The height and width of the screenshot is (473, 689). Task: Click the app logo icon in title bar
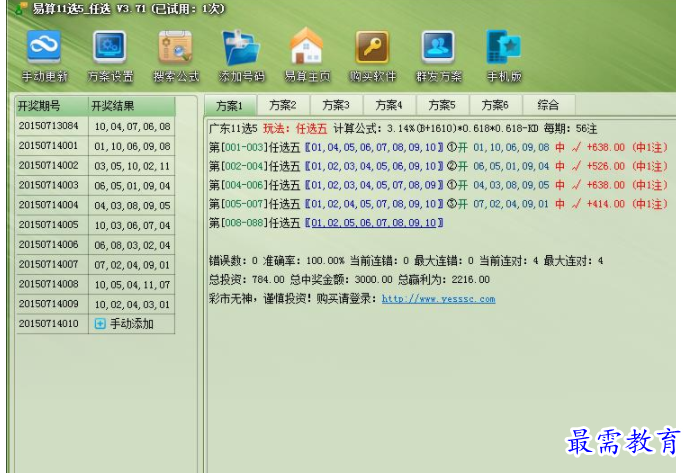point(21,7)
